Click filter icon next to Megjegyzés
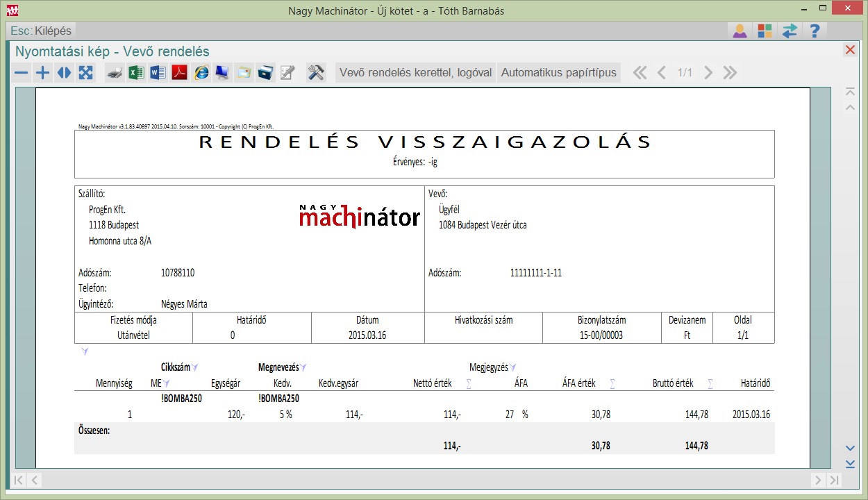Screen dimensions: 868x500 [x=513, y=367]
